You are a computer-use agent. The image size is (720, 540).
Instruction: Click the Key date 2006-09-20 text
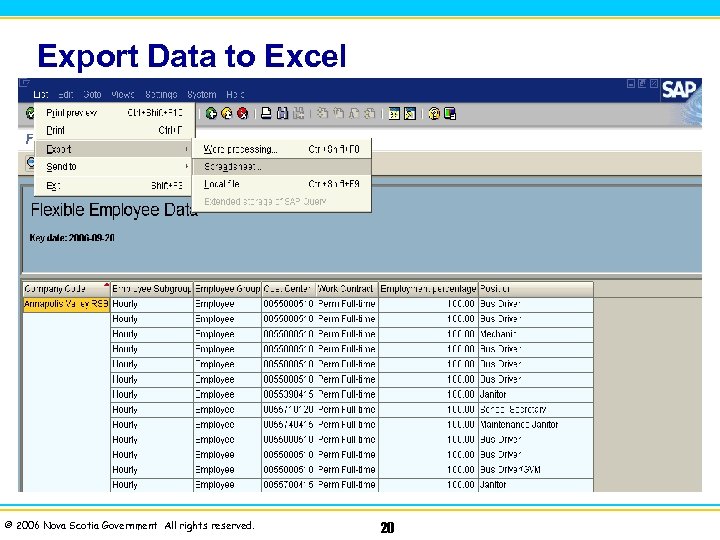pyautogui.click(x=72, y=238)
